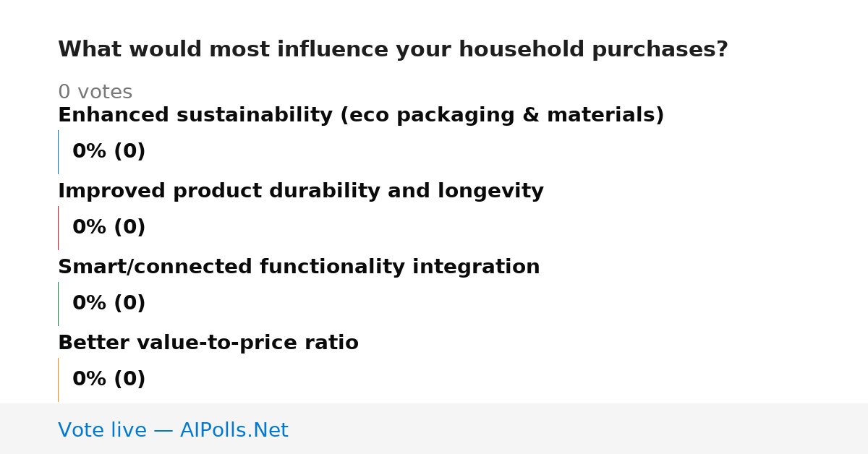Click the gray footer bar beside the AIPolls link

click(579, 429)
